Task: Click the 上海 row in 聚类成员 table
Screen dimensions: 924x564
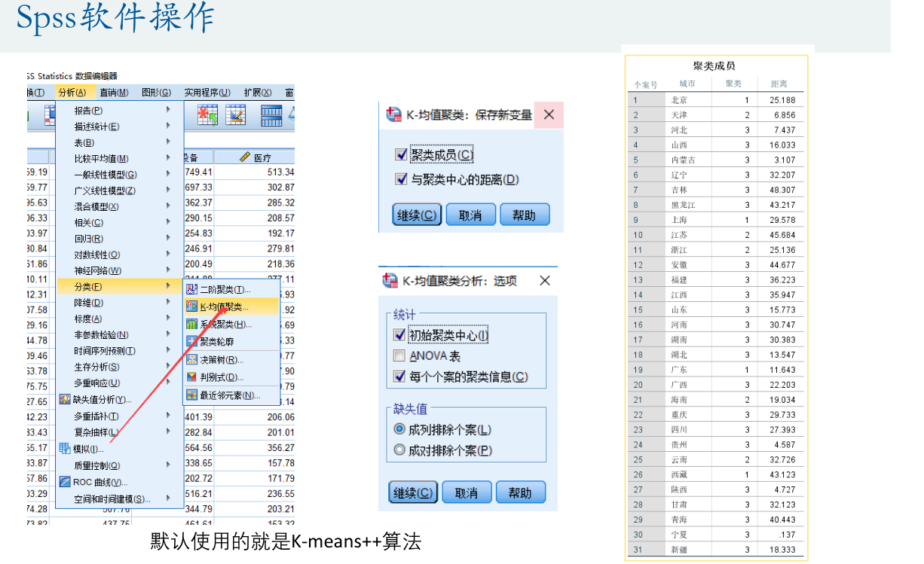Action: pos(717,220)
